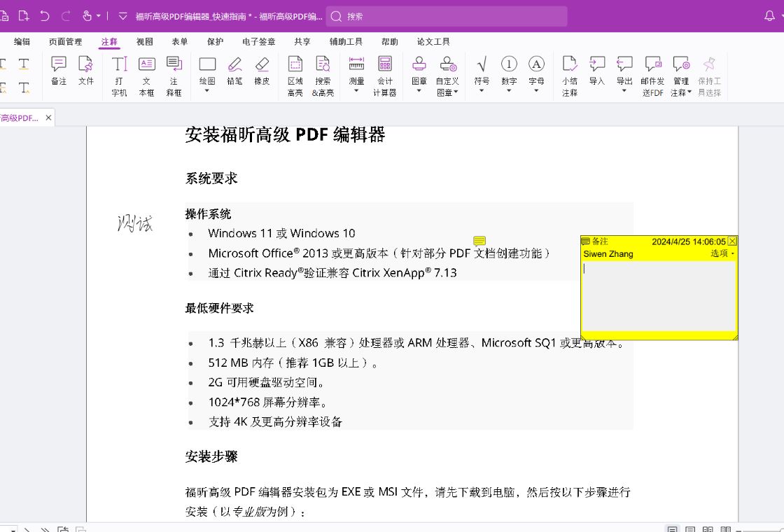The height and width of the screenshot is (532, 784).
Task: Expand the 导出 export dropdown
Action: (x=624, y=91)
